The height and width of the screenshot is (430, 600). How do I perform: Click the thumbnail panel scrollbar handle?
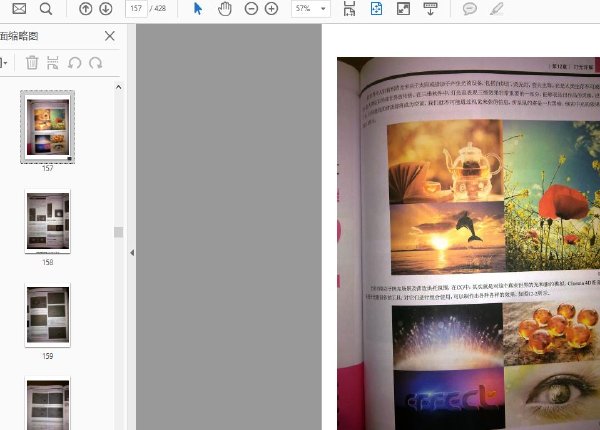tap(119, 232)
